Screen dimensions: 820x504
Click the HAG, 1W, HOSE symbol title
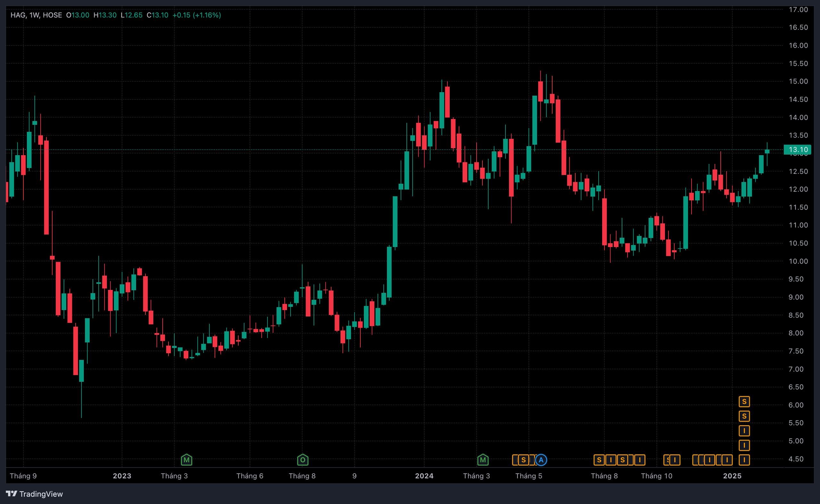(x=36, y=15)
